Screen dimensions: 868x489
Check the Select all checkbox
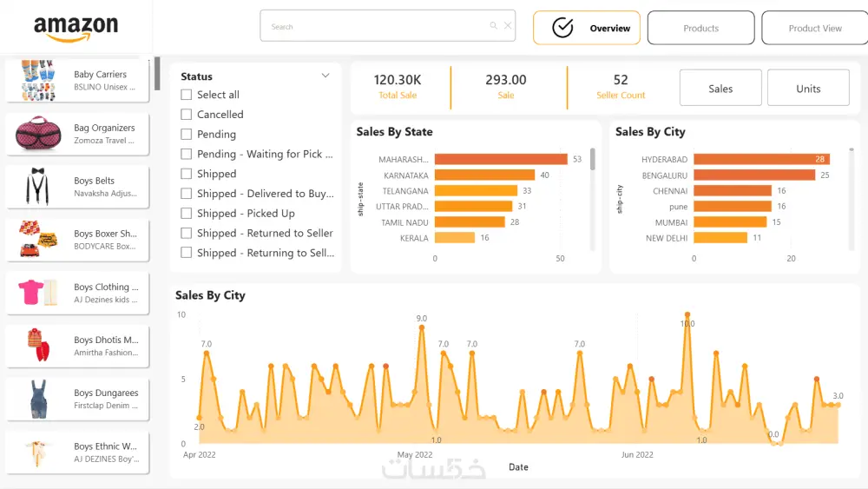tap(187, 95)
